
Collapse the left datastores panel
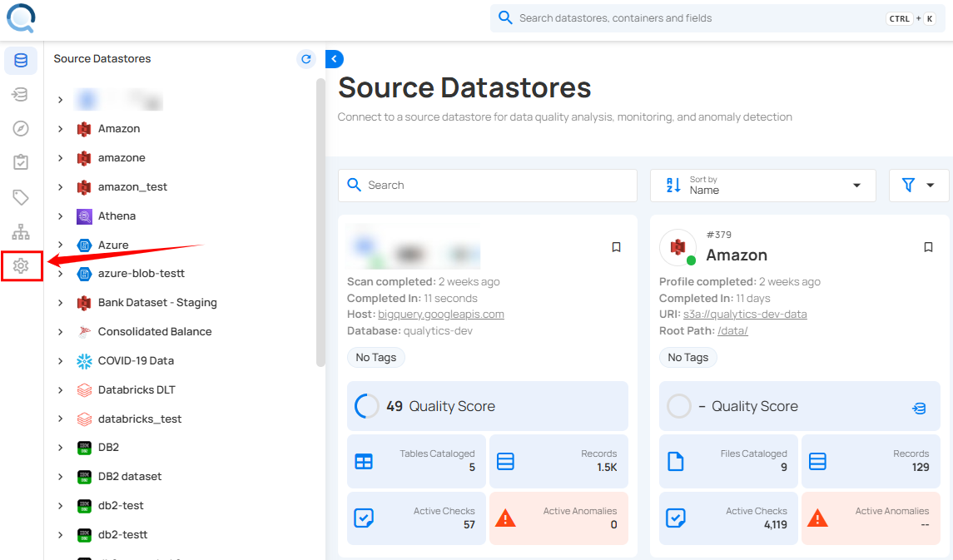coord(335,59)
